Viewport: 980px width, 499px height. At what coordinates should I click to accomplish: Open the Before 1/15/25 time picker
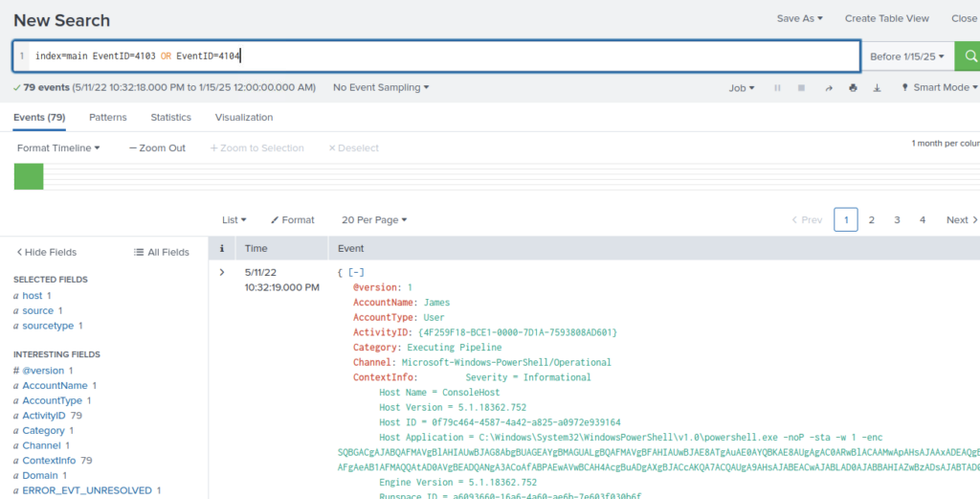click(907, 57)
